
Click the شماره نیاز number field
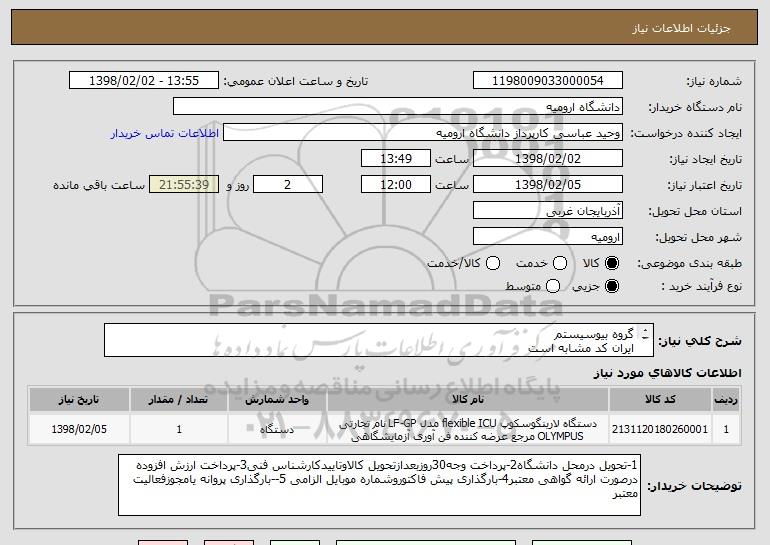tap(548, 80)
